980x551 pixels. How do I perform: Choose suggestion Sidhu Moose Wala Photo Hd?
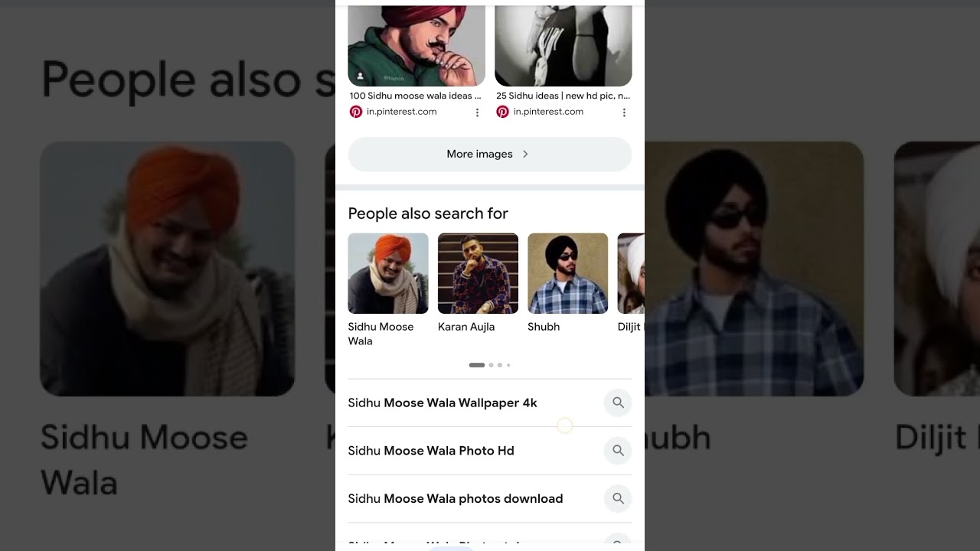coord(490,451)
